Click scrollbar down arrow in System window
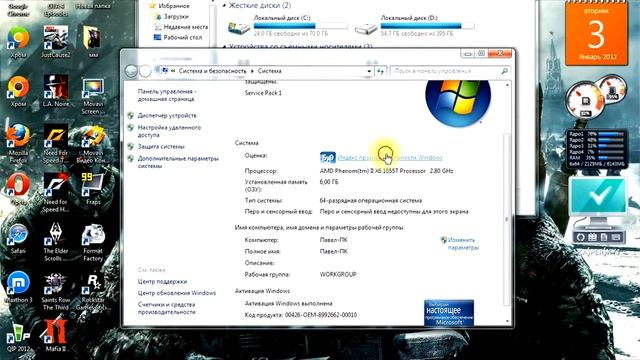Screen dimensions: 640x360 507,321
